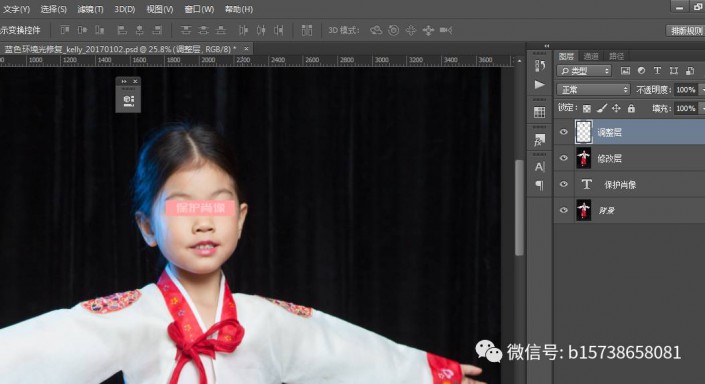Collapse the panel dock double-arrow
Screen dimensions: 705x384
[547, 46]
